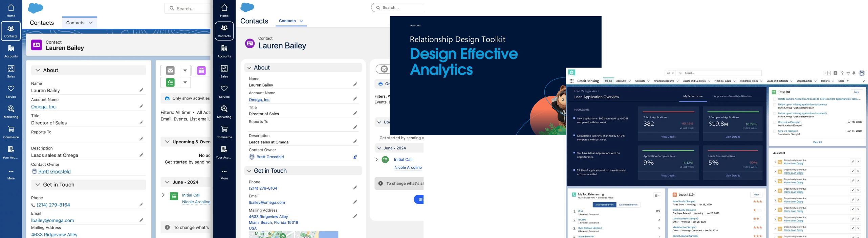The height and width of the screenshot is (238, 868).
Task: Select External Referrers toggle
Action: (x=628, y=205)
